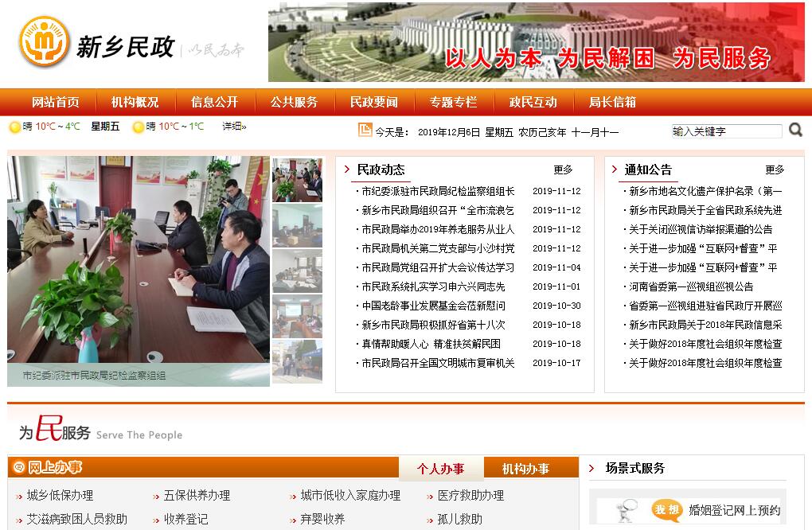Screen dimensions: 812x530
Task: Switch to the 个人办事 tab
Action: (x=440, y=469)
